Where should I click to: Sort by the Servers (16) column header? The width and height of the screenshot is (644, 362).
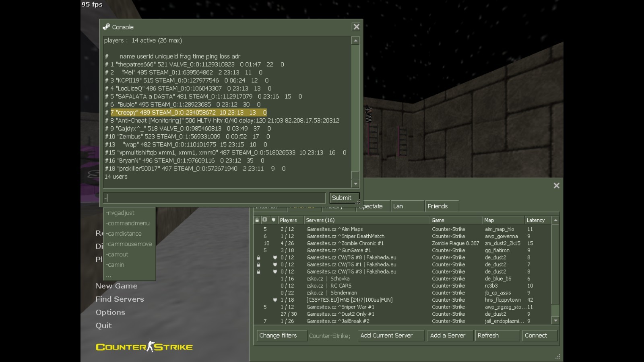pos(367,220)
